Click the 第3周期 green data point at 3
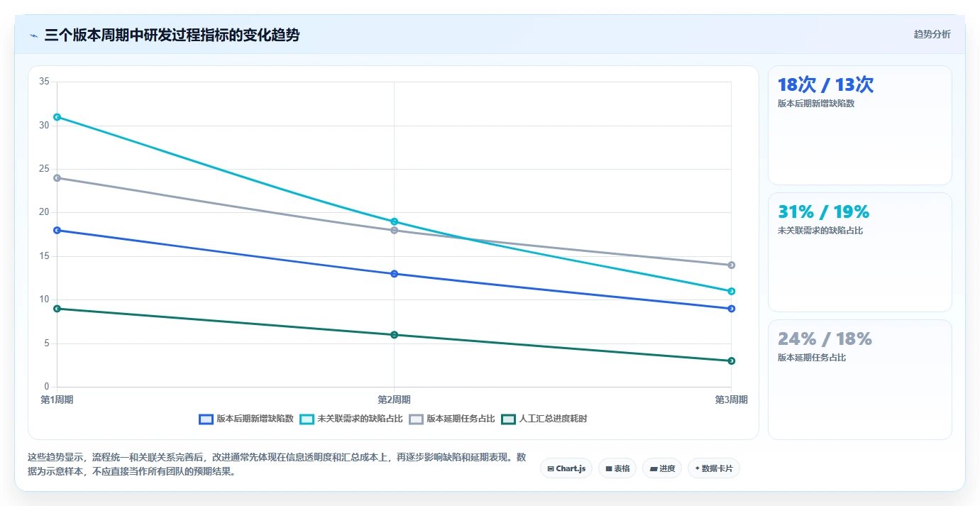Image resolution: width=980 pixels, height=506 pixels. [x=731, y=361]
